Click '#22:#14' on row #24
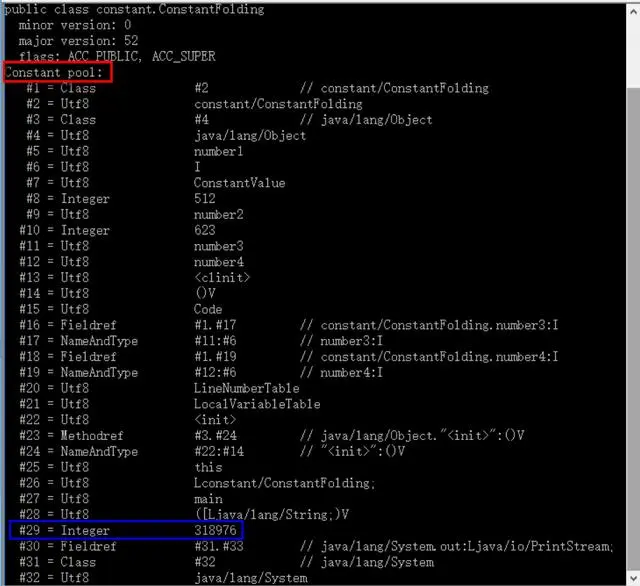Viewport: 640px width, 586px height. click(219, 452)
